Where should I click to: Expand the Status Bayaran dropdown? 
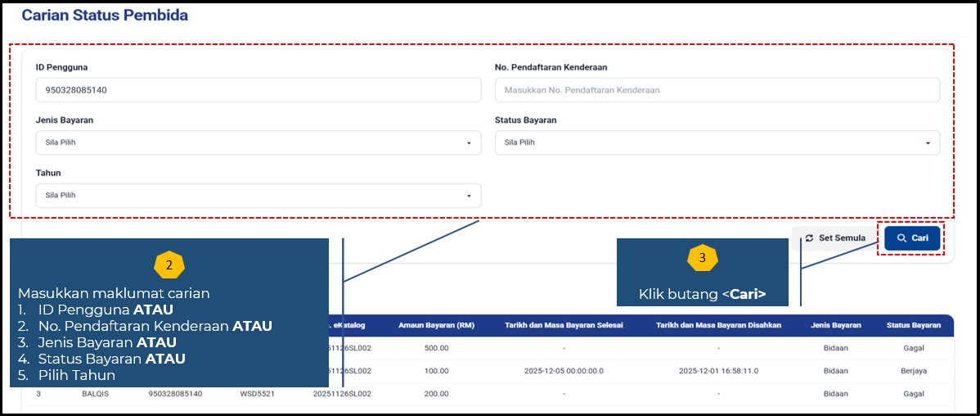pos(717,142)
